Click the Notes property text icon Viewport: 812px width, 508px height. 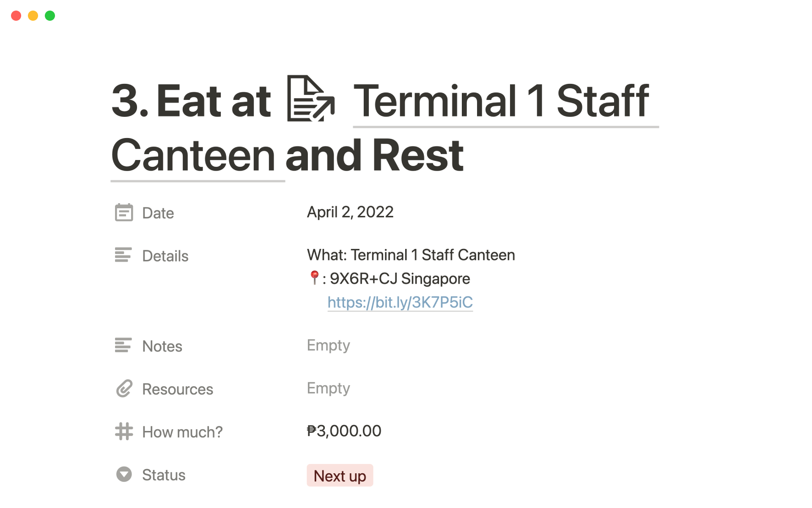coord(123,345)
